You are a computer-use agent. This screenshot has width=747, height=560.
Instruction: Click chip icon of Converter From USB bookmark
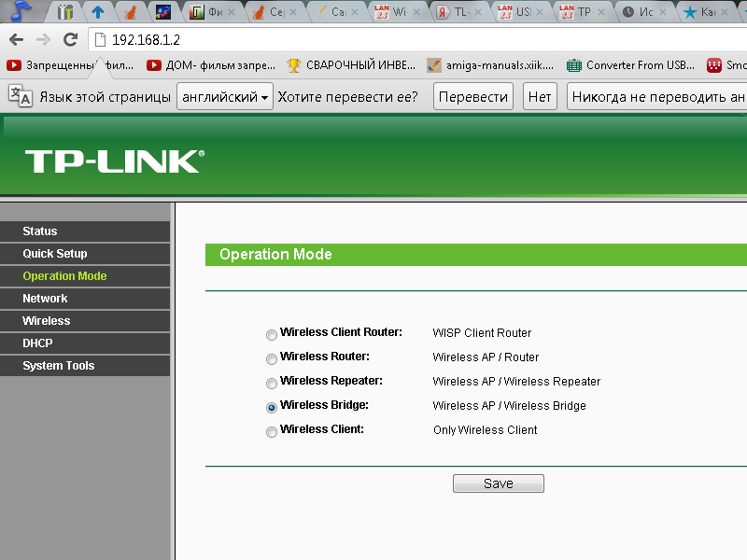[574, 65]
